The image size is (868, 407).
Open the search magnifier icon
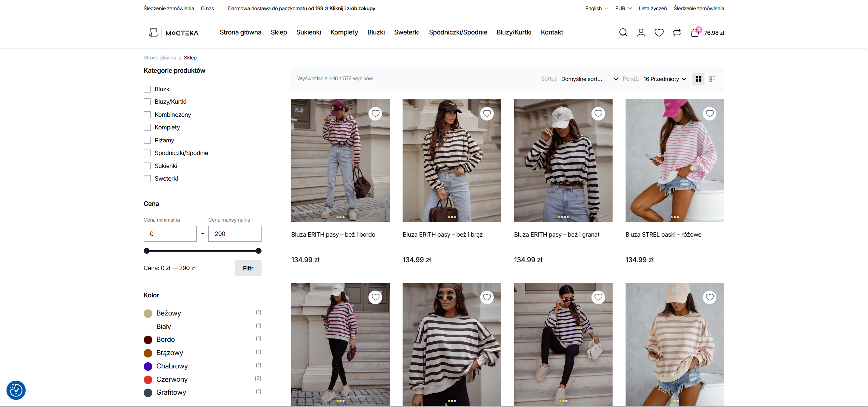tap(623, 32)
